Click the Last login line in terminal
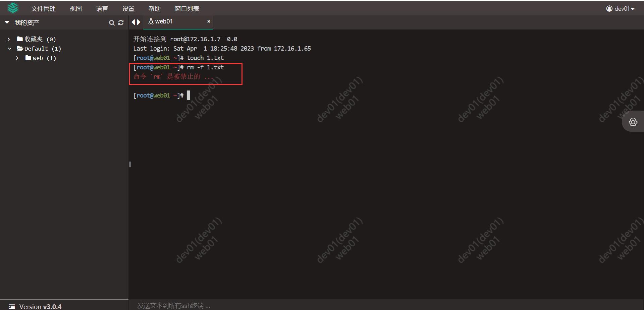This screenshot has width=644, height=310. click(222, 49)
